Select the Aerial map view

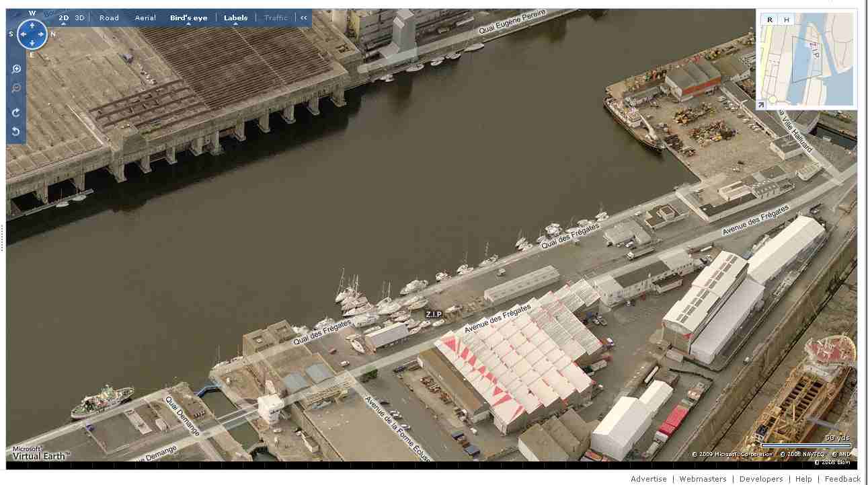[145, 18]
